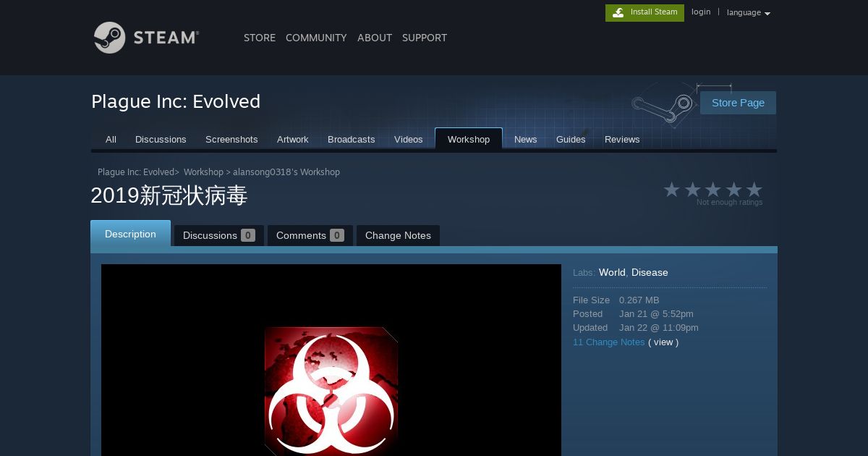Click the File Size 0.267 MB value
Screen dimensions: 868x456
[639, 300]
